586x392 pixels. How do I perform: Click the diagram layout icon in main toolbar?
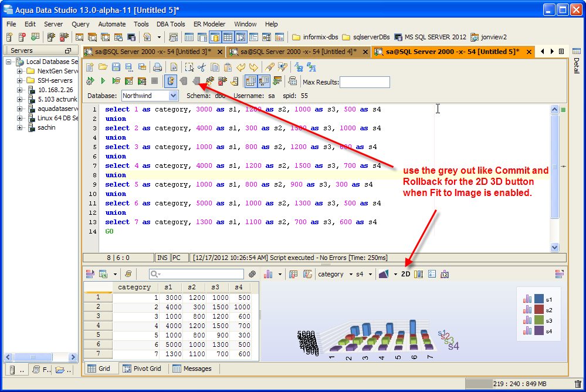pos(266,37)
